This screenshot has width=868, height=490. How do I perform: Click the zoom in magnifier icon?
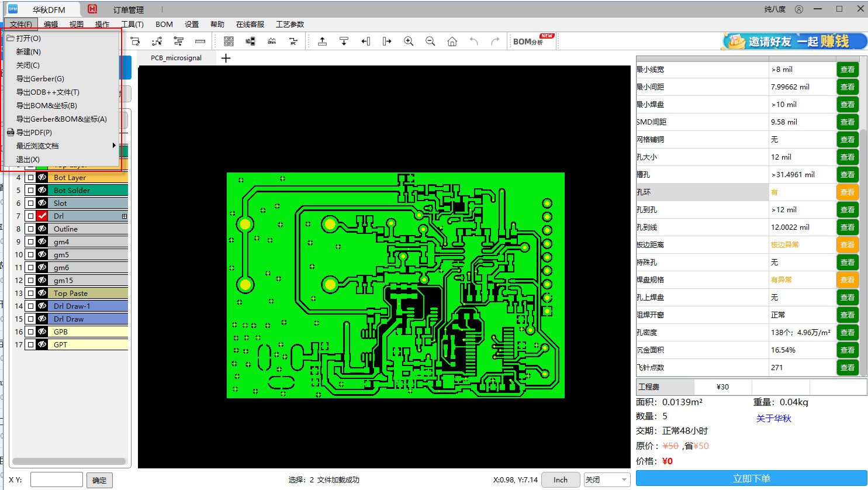pyautogui.click(x=409, y=41)
